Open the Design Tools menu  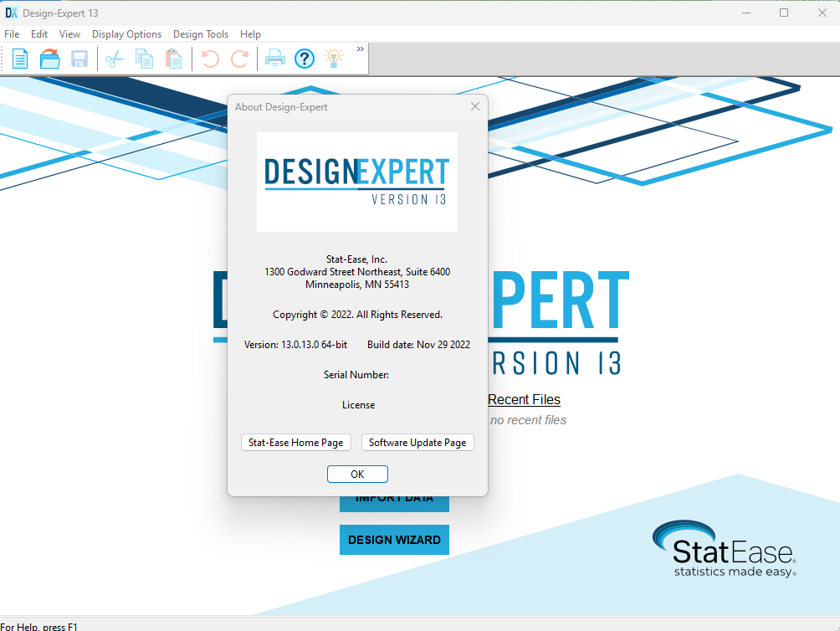(x=201, y=34)
